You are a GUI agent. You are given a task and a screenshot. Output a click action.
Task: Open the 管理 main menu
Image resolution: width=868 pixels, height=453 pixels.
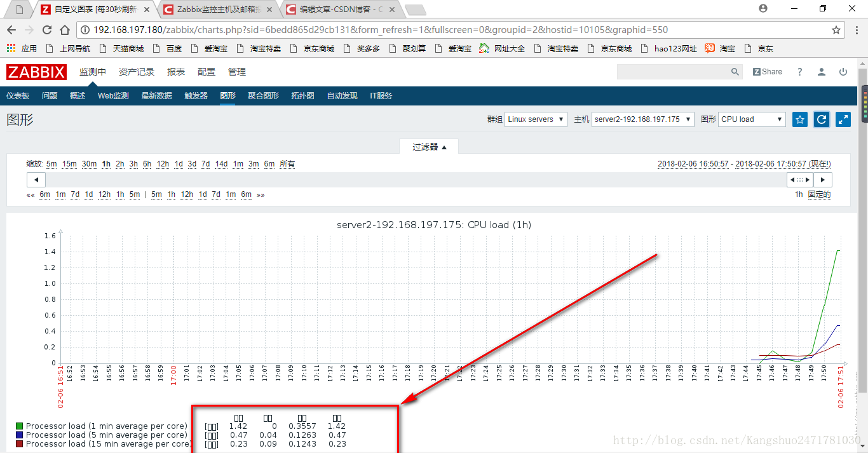point(237,72)
